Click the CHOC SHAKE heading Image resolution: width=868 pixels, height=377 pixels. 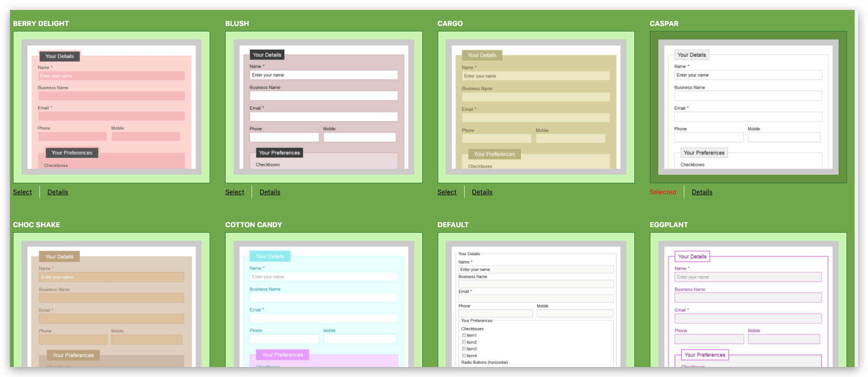click(36, 225)
